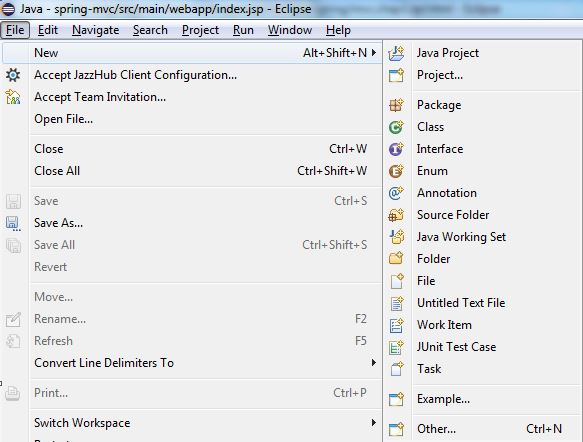Expand Convert Line Delimiters To submenu arrow

pyautogui.click(x=374, y=362)
